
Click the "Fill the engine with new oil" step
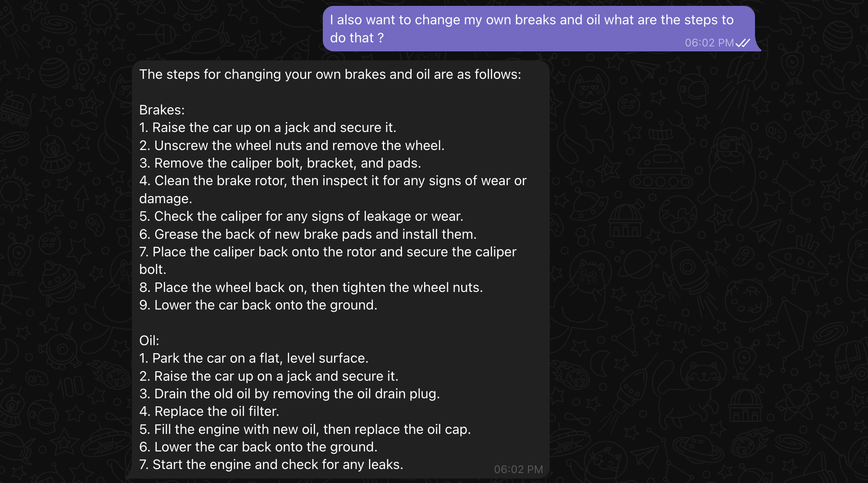305,429
